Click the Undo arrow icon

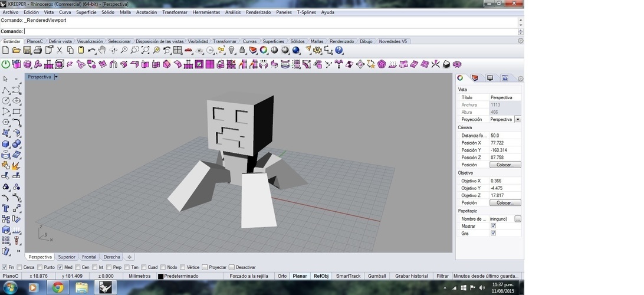[x=91, y=50]
